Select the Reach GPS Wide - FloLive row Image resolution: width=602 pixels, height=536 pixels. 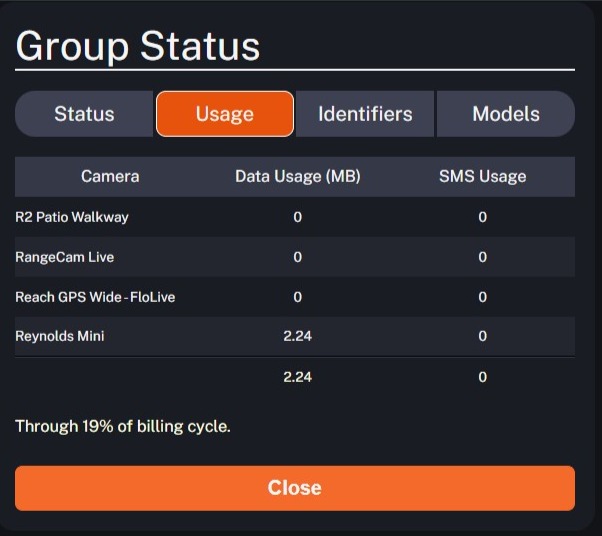(x=95, y=297)
